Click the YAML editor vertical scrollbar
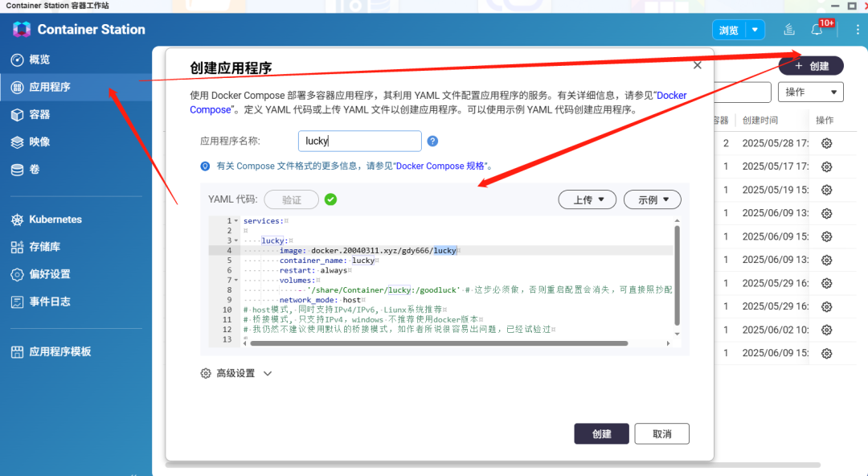 677,276
